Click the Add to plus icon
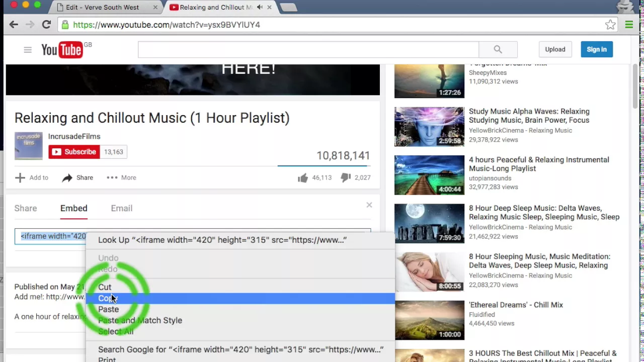The image size is (644, 362). coord(20,177)
